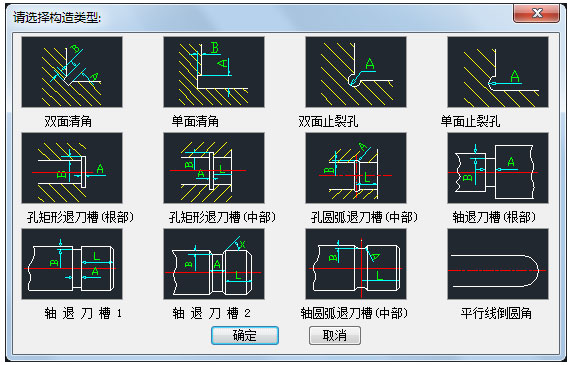The height and width of the screenshot is (365, 571).
Task: Click the 轴圆弧退刀槽(中部) caption
Action: (x=354, y=313)
